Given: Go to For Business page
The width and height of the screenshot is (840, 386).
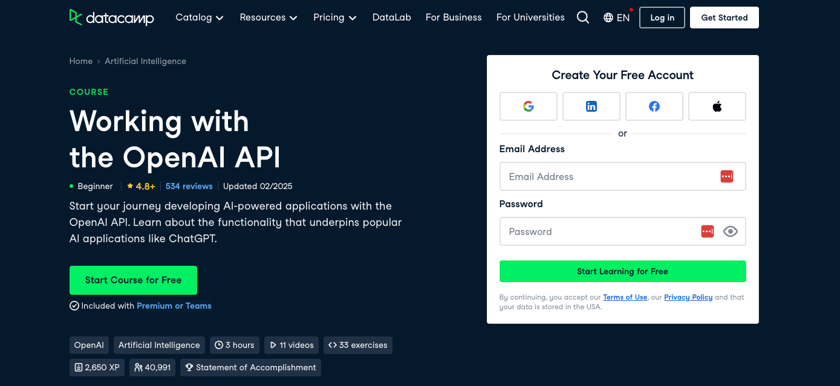Looking at the screenshot, I should click(x=454, y=18).
